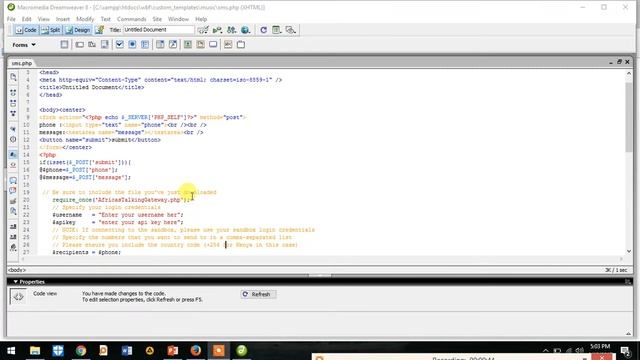Open the Insert menu
Viewport: 640px width, 360px height.
(x=63, y=19)
